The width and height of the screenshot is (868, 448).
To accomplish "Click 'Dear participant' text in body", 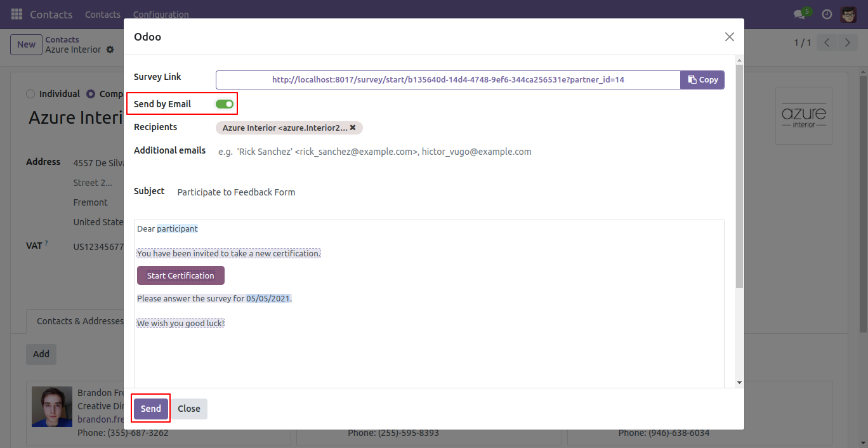I will pyautogui.click(x=168, y=228).
